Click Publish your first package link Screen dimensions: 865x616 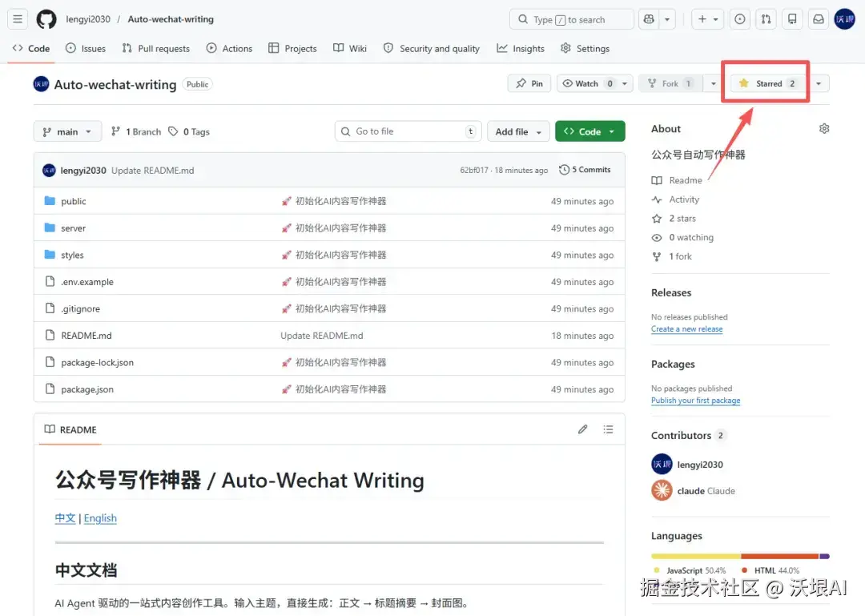696,401
